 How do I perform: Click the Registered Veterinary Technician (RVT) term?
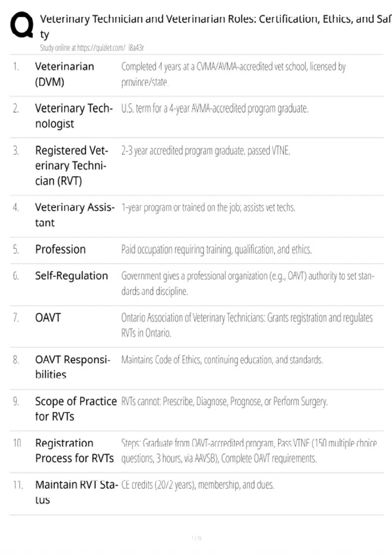coord(72,165)
